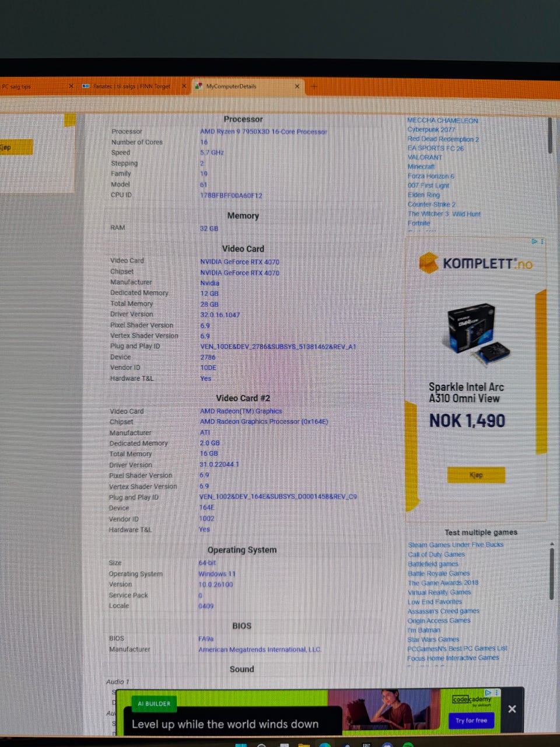The height and width of the screenshot is (747, 560).
Task: Switch to Fanatec til salgs FINN tab
Action: pyautogui.click(x=134, y=86)
